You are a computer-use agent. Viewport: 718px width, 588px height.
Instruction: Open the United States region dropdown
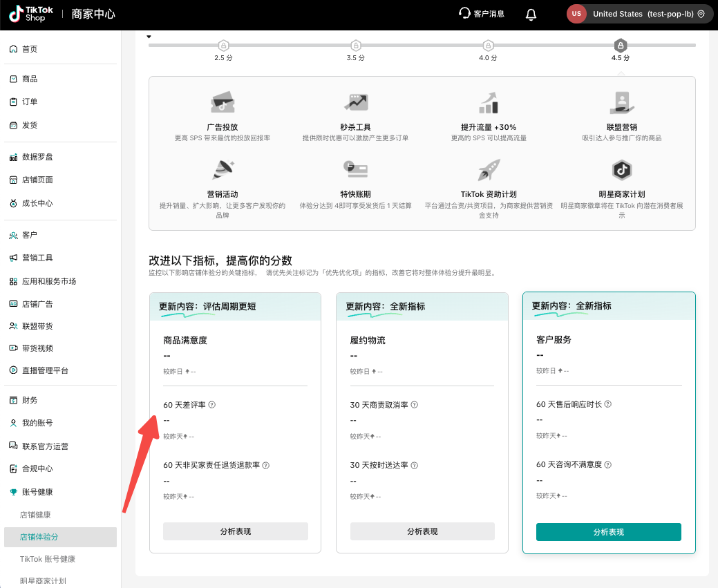tap(639, 13)
